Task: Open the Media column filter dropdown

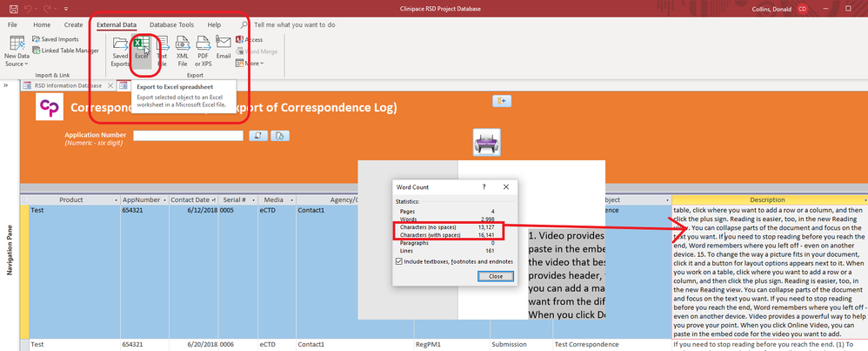Action: coord(291,200)
